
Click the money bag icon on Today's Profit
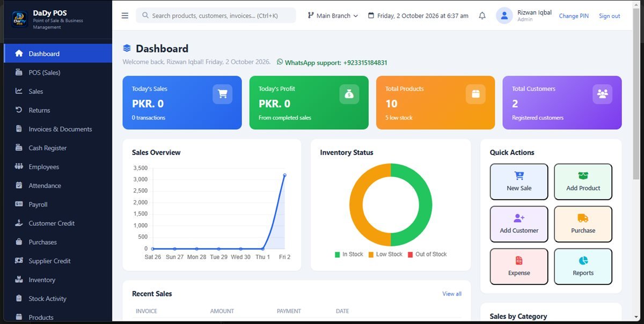[349, 94]
